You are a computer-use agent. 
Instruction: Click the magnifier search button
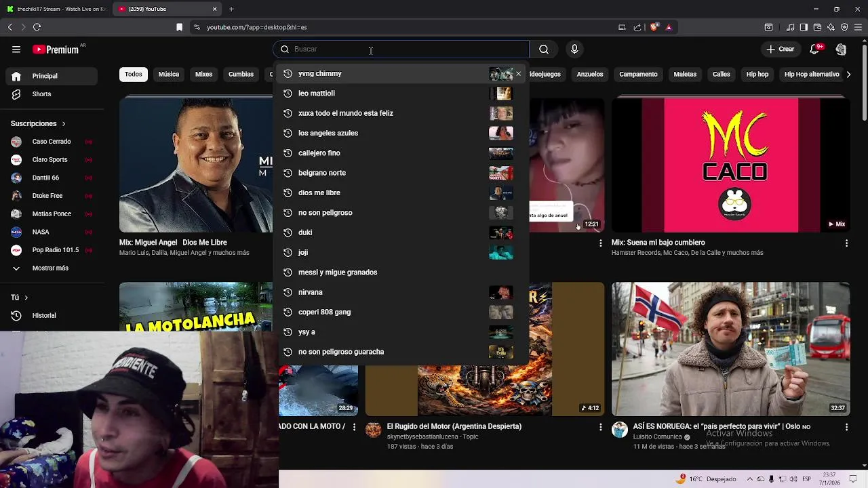pos(544,49)
